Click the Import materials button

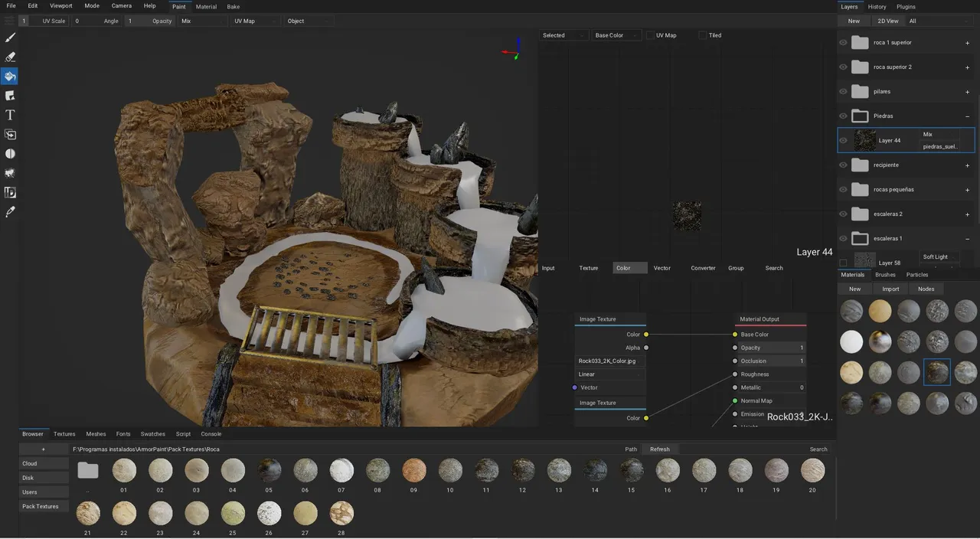[x=890, y=289]
